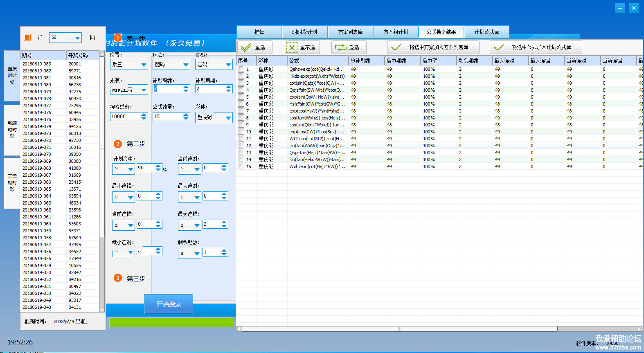Click the 全选 green checkmark icon
The image size is (644, 353).
coord(246,47)
